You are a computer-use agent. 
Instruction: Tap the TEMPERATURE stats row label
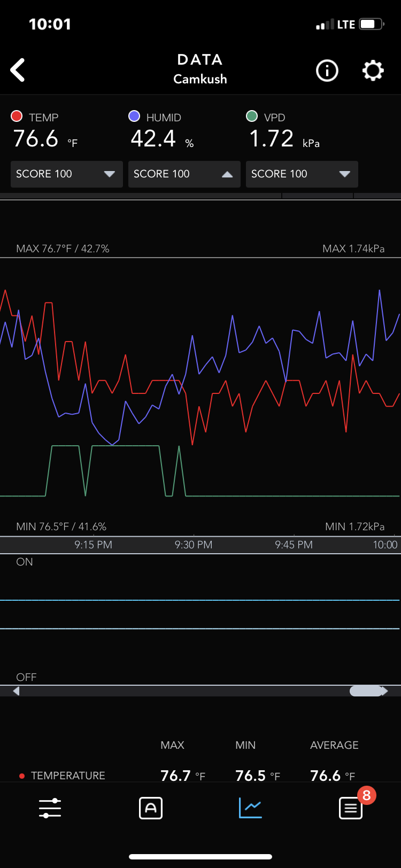click(x=68, y=775)
